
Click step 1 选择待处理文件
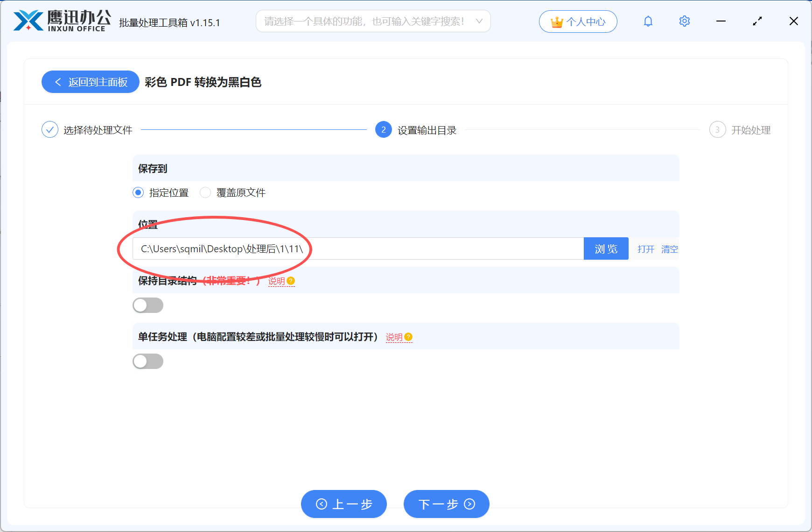pyautogui.click(x=87, y=130)
